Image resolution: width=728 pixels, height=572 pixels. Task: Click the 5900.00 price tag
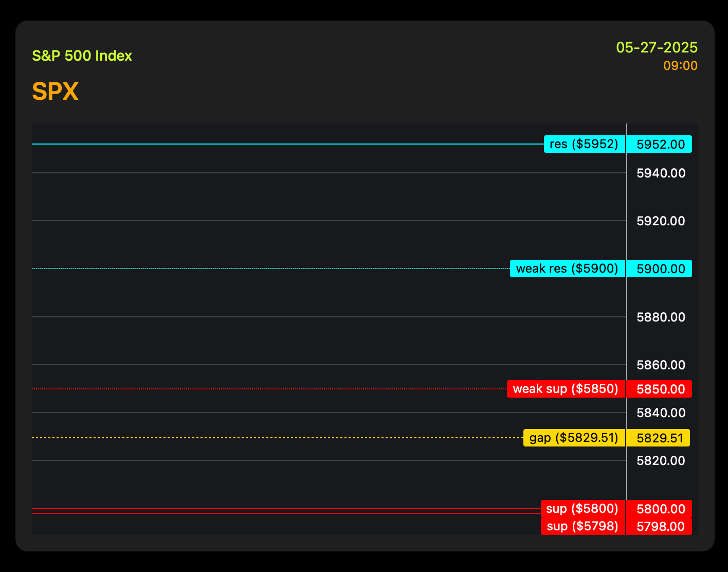tap(659, 269)
